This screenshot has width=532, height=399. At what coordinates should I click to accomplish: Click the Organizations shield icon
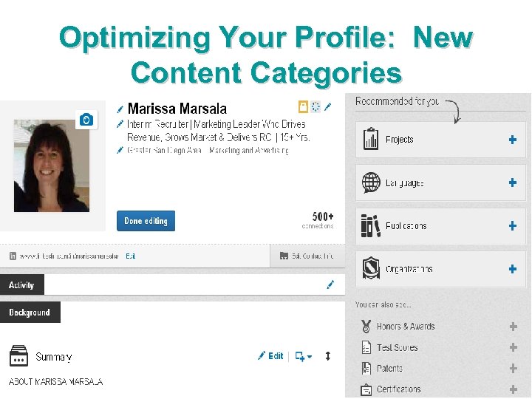371,267
